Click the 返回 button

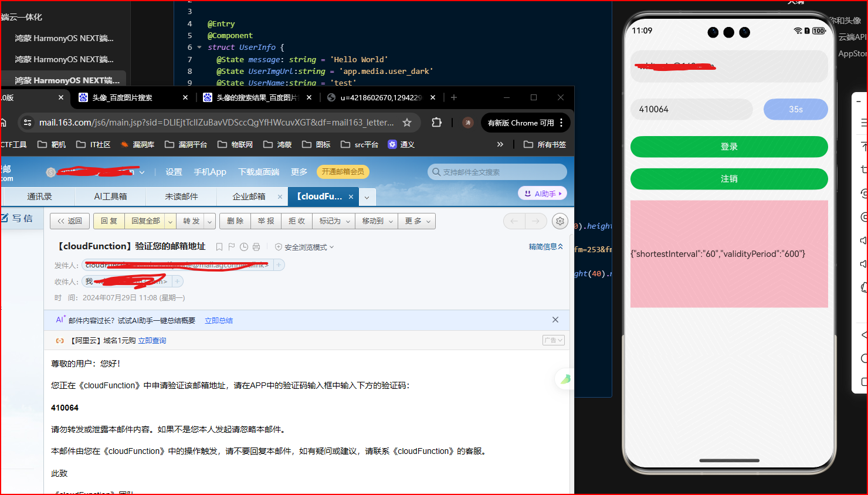coord(70,221)
